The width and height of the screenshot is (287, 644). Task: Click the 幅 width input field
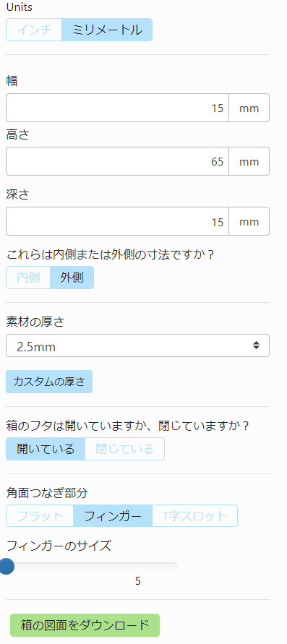click(x=117, y=108)
